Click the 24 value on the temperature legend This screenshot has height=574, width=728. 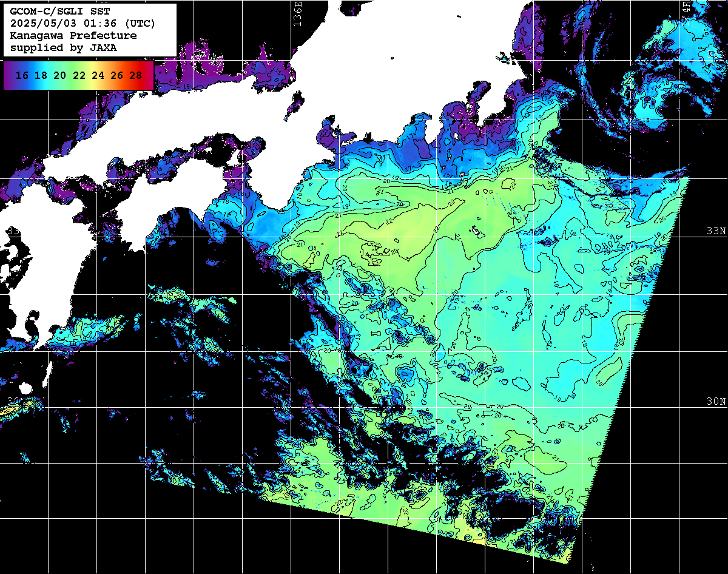pos(98,76)
